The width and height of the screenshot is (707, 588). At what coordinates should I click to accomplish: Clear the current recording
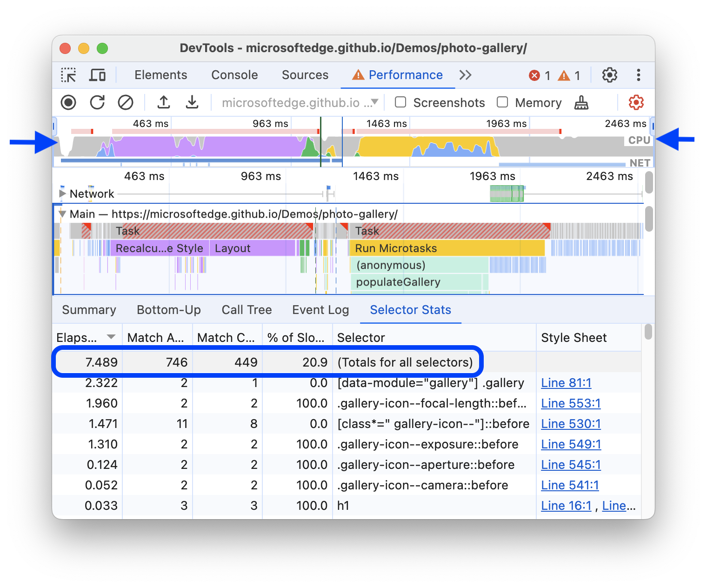click(125, 102)
